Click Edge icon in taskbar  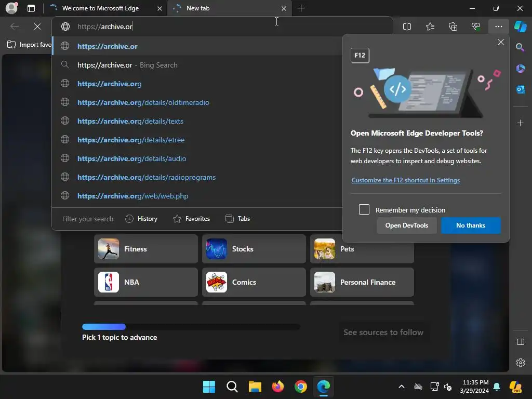323,387
